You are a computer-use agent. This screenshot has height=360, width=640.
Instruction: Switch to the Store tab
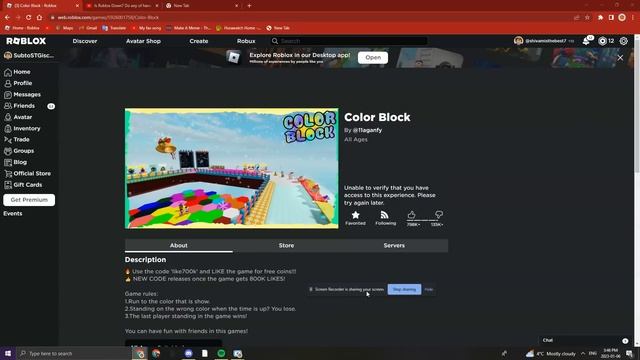(286, 245)
